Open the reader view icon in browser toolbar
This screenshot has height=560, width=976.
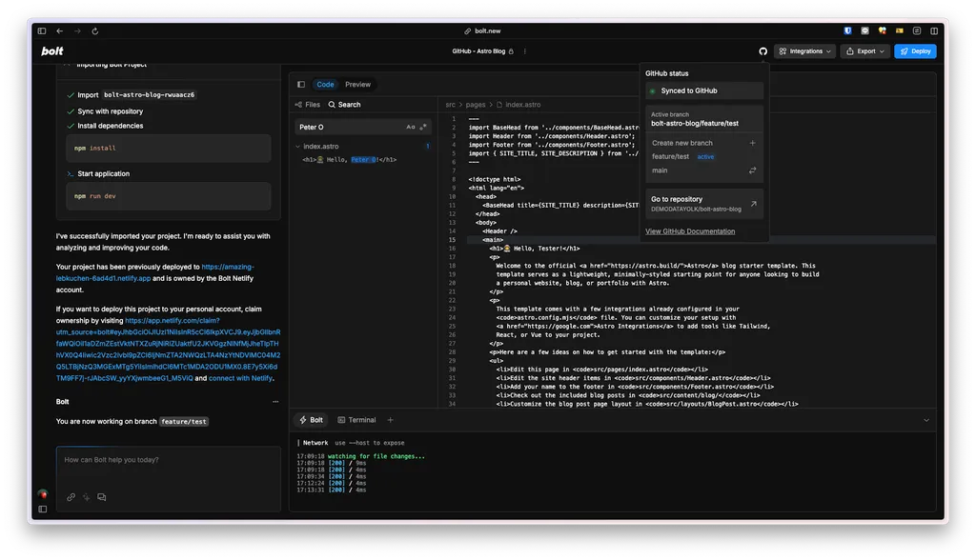917,30
